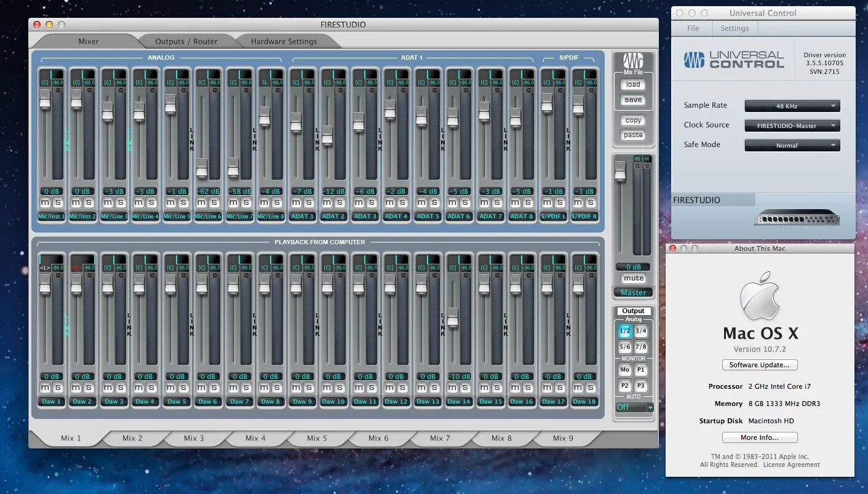Screen dimensions: 868x494
Task: Mute the Daw 1 playback channel
Action: pyautogui.click(x=45, y=388)
